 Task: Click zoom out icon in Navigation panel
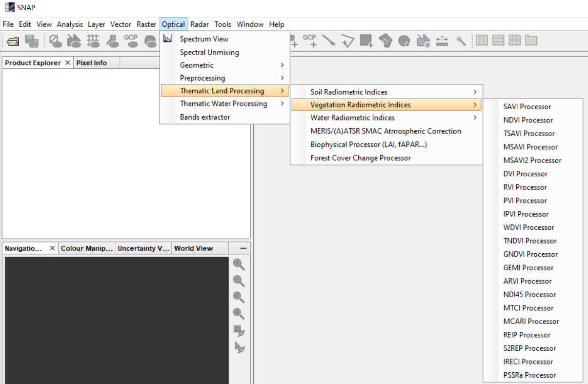coord(239,281)
